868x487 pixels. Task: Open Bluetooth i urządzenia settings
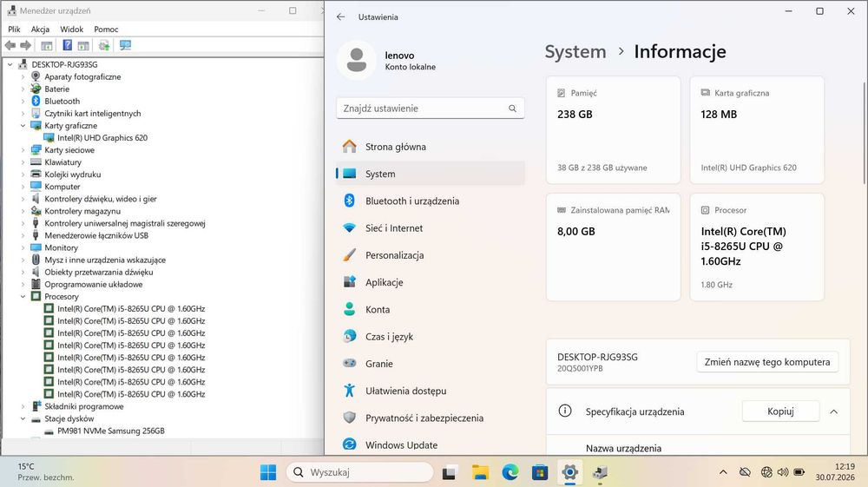tap(431, 201)
